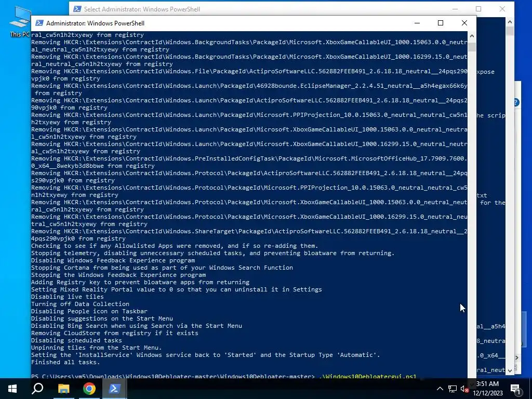Image resolution: width=532 pixels, height=399 pixels.
Task: Open the muted volume tray icon
Action: (464, 389)
